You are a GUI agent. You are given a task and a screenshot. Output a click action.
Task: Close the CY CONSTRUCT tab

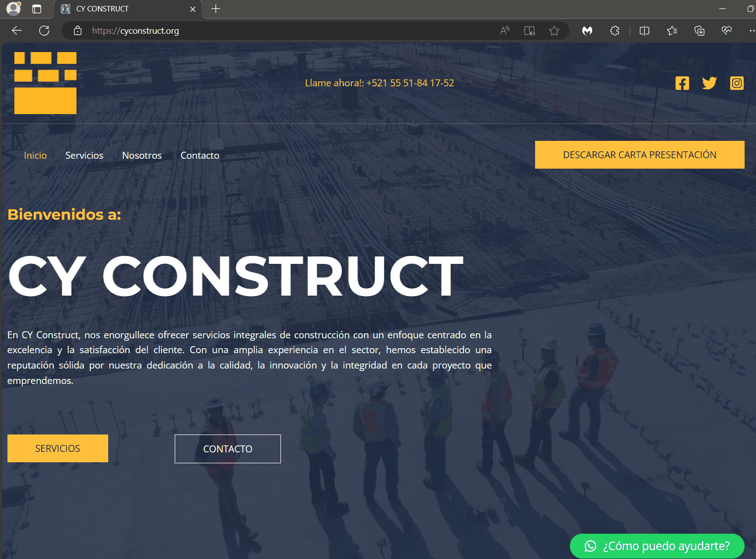pos(193,9)
